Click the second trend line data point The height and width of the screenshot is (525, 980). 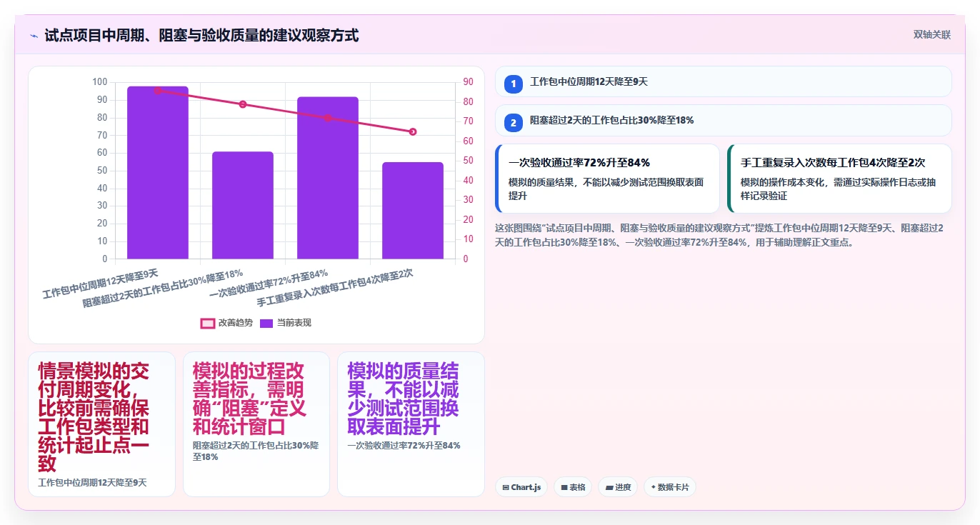coord(243,104)
